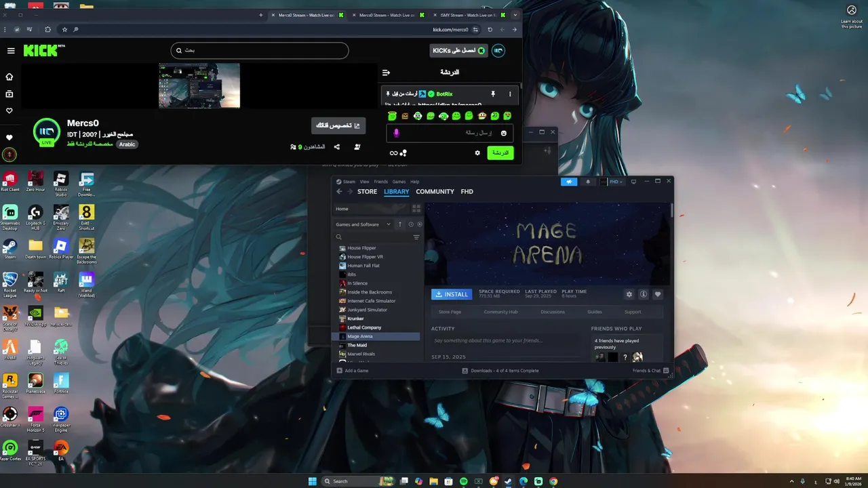Image resolution: width=868 pixels, height=488 pixels.
Task: Show Mage Arena game info icon
Action: [644, 294]
